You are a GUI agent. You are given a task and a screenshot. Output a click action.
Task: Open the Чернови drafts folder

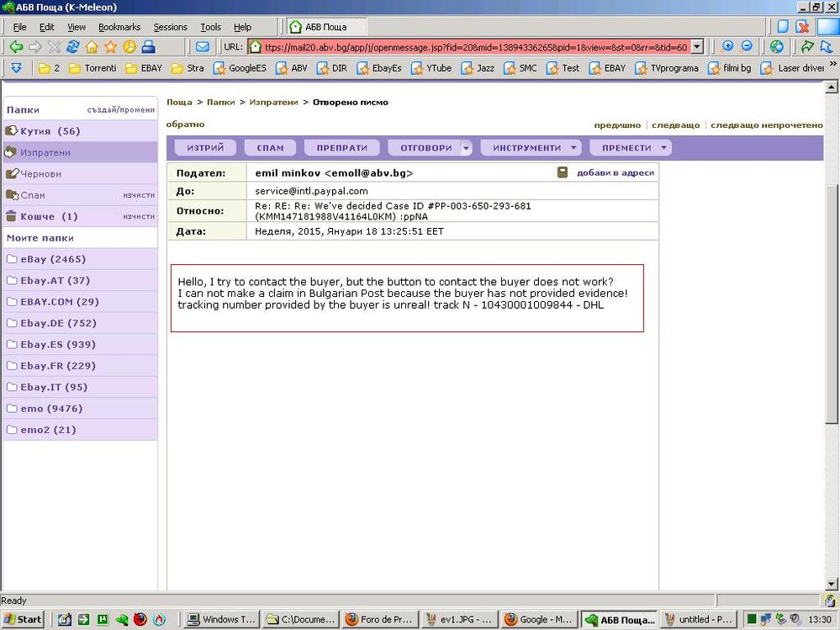click(81, 173)
